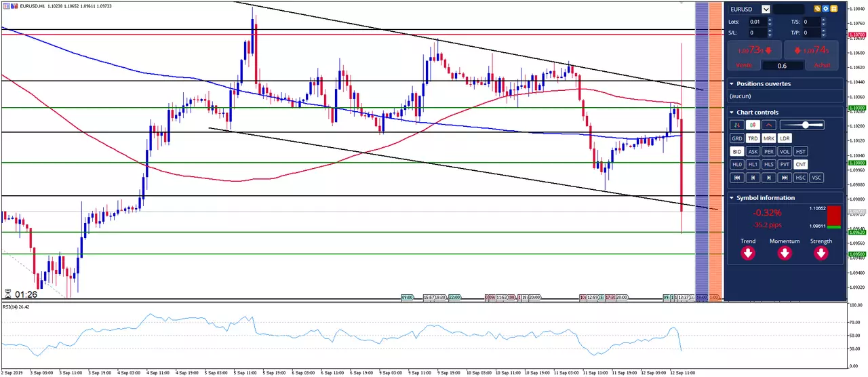Viewport: 868px width, 377px height.
Task: Open the blue gear settings icon
Action: pyautogui.click(x=826, y=9)
